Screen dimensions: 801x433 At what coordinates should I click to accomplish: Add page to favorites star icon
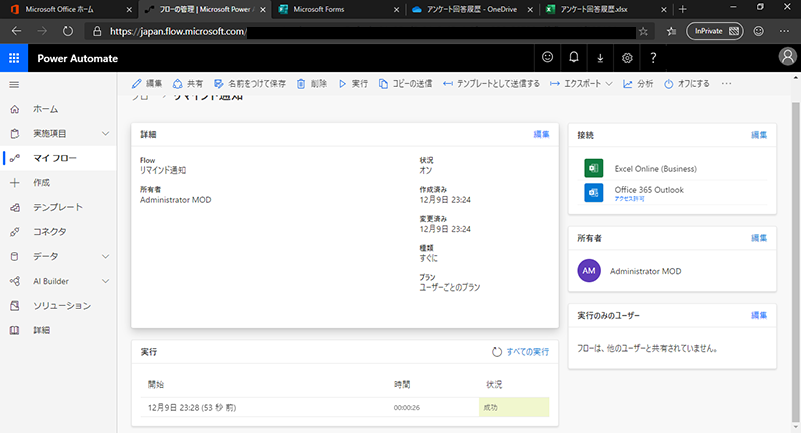tap(643, 32)
